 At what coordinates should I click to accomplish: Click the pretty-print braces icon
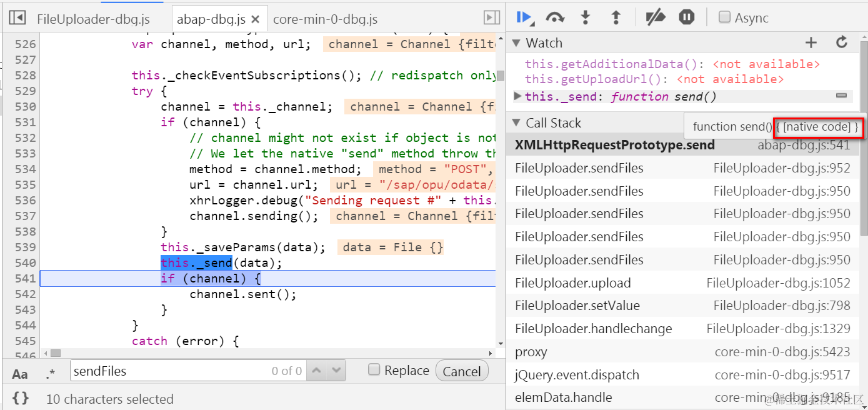20,399
